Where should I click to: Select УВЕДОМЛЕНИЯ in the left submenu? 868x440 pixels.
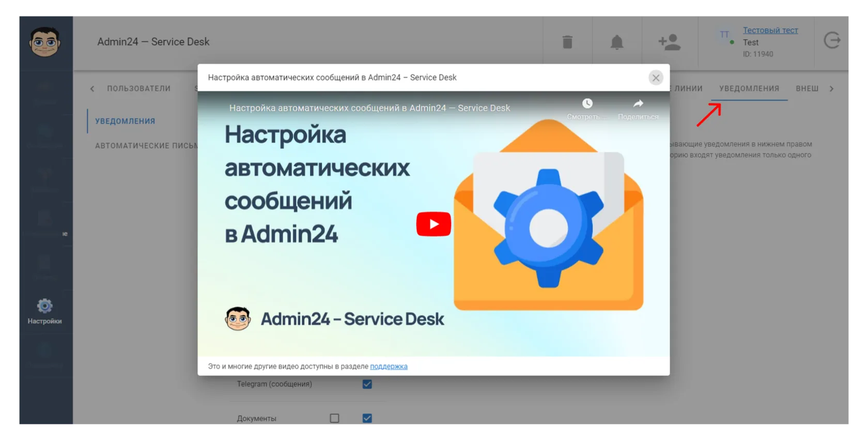coord(125,121)
